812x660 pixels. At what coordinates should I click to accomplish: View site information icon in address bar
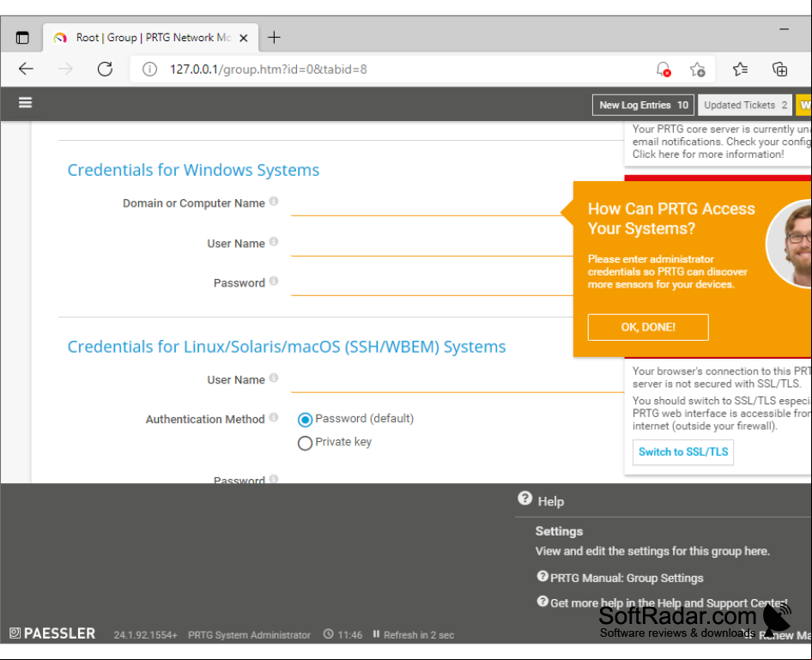pos(149,70)
